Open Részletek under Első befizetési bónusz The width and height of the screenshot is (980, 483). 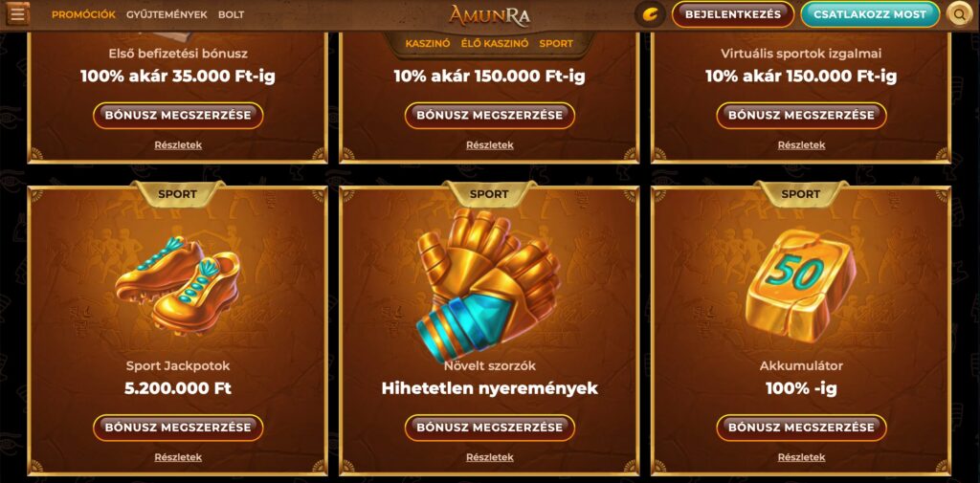coord(178,145)
